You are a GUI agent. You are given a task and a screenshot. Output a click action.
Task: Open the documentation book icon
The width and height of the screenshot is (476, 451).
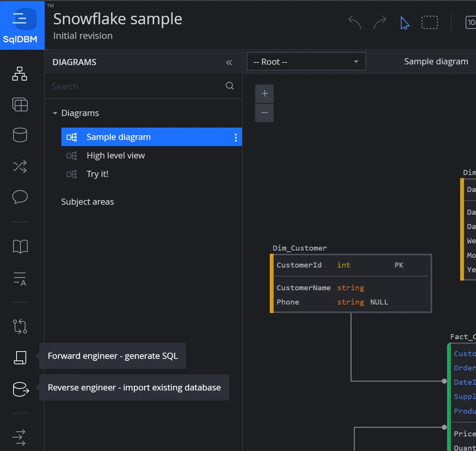pos(20,246)
